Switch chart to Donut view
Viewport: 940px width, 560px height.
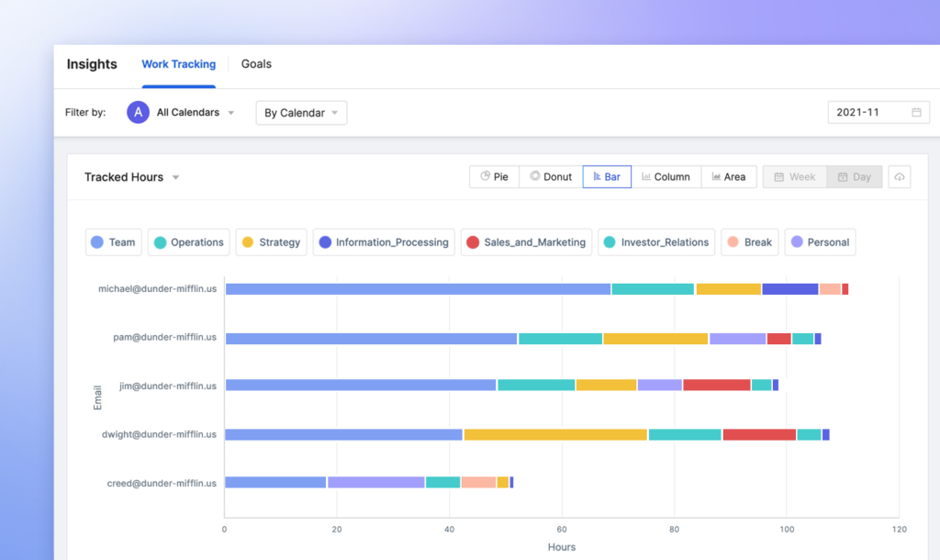551,177
